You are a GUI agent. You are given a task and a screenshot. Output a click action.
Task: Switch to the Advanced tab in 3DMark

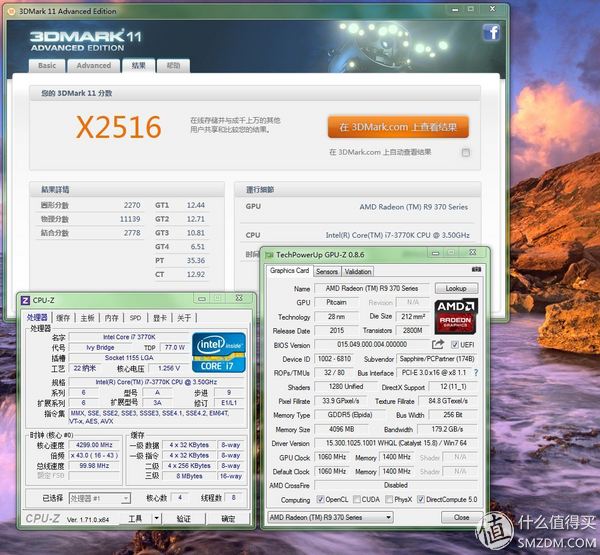(94, 66)
